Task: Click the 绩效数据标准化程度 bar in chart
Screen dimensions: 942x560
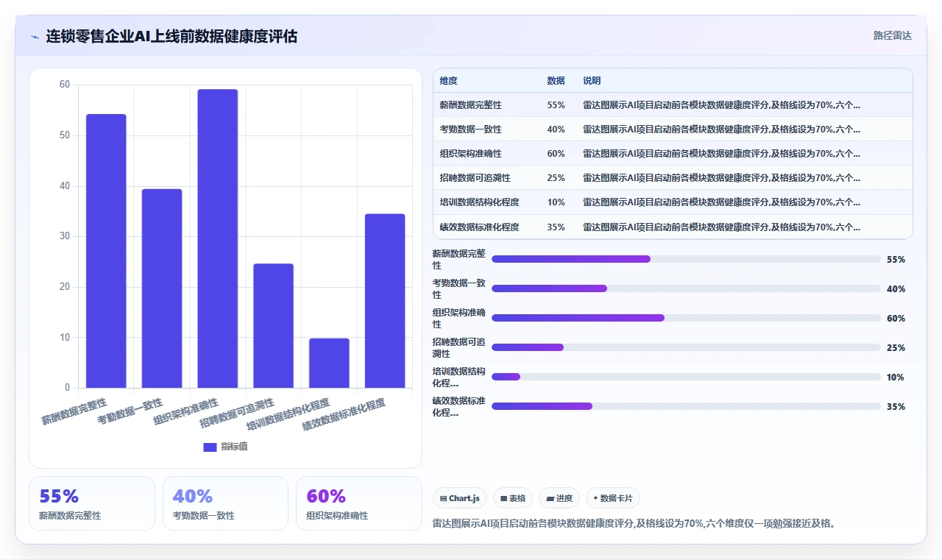Action: click(x=385, y=301)
